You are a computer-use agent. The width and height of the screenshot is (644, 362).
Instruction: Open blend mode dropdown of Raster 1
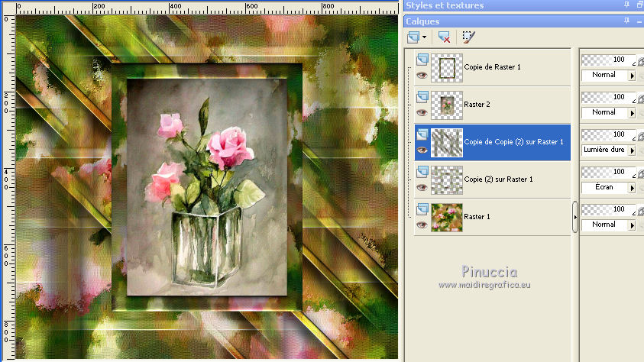[632, 225]
